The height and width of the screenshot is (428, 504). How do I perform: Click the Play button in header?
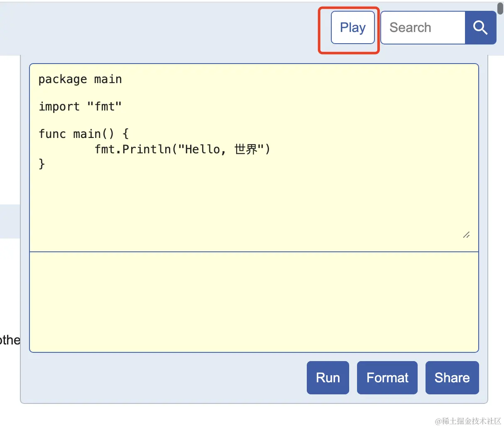pyautogui.click(x=352, y=27)
